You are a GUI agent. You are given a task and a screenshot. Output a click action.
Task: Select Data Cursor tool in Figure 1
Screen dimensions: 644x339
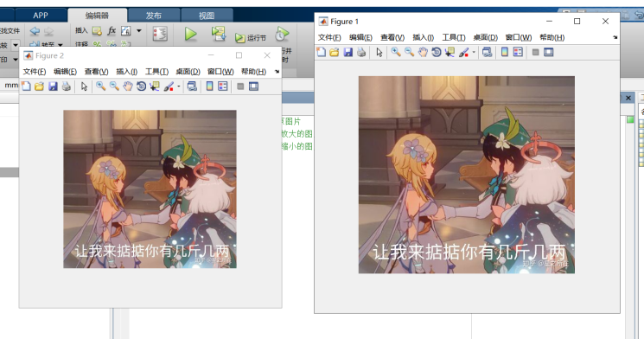click(x=450, y=52)
